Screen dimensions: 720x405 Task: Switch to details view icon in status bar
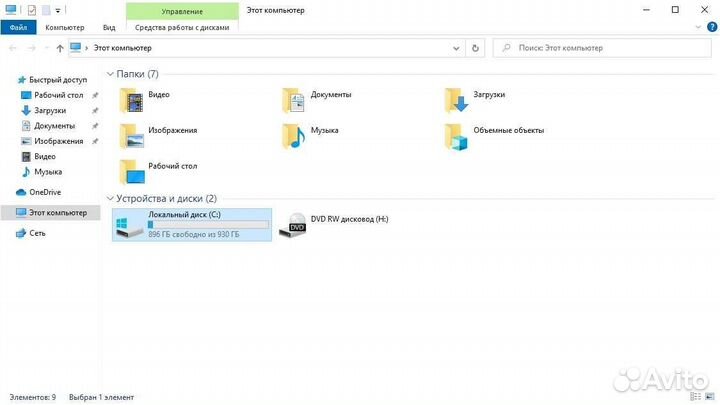696,396
